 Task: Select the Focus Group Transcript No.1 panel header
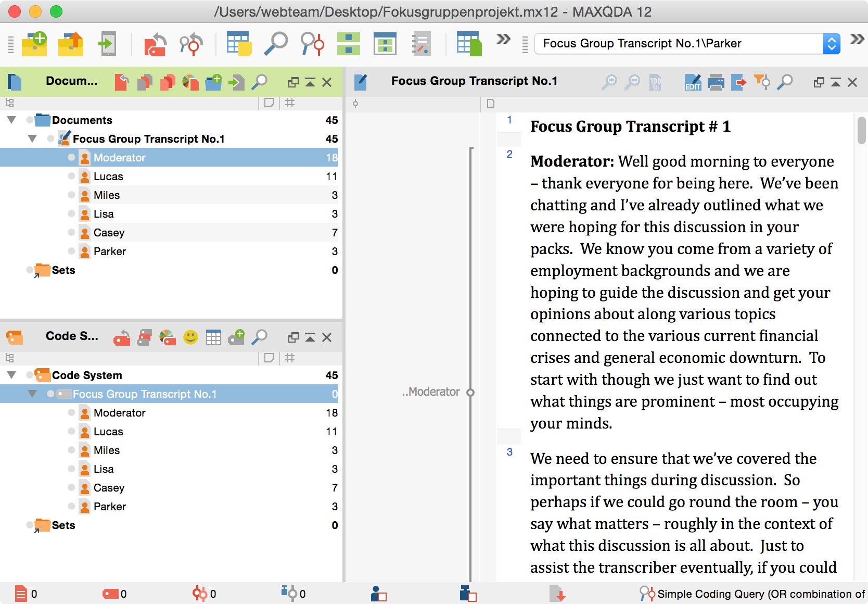[x=474, y=81]
